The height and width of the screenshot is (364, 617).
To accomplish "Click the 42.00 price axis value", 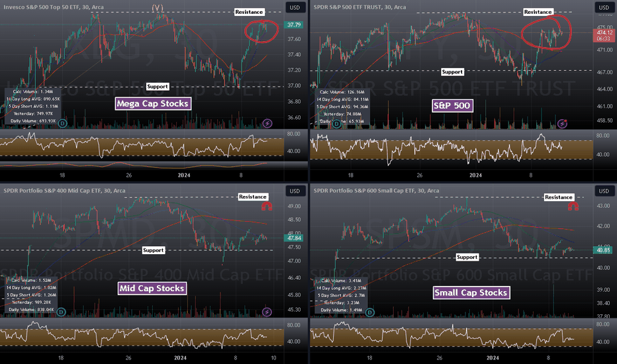I will (603, 226).
